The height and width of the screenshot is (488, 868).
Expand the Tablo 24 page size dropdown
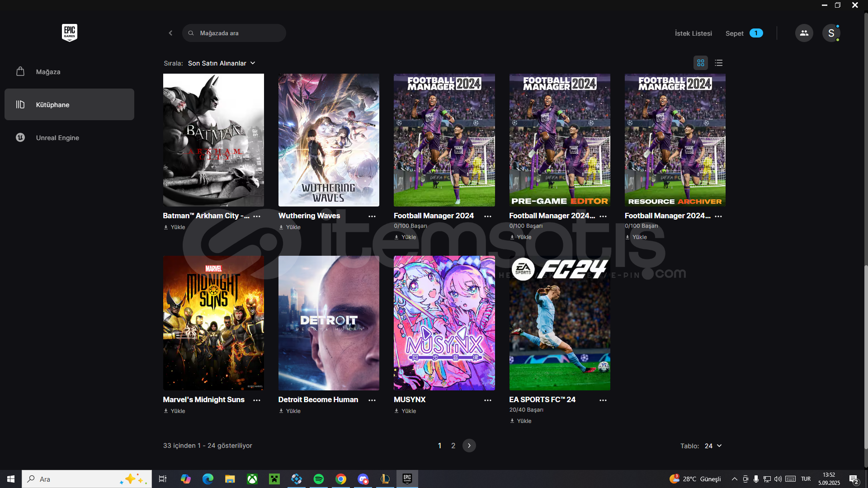point(713,446)
